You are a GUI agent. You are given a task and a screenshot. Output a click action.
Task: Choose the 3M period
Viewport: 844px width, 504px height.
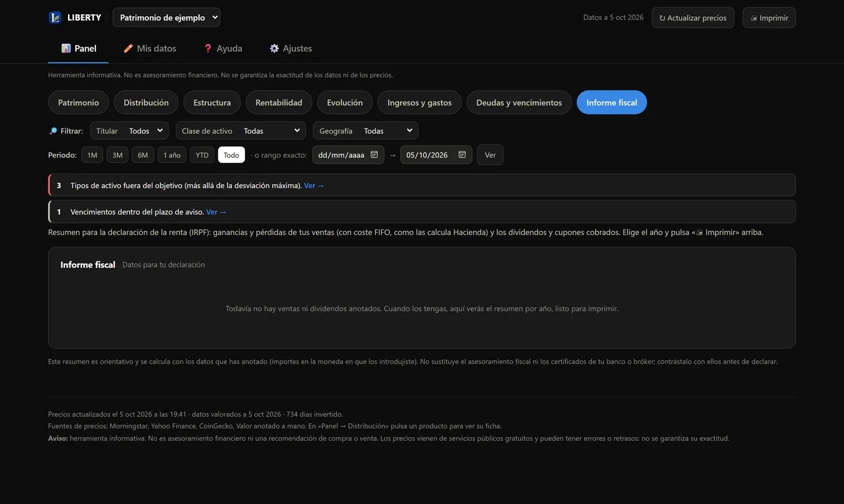[x=118, y=155]
